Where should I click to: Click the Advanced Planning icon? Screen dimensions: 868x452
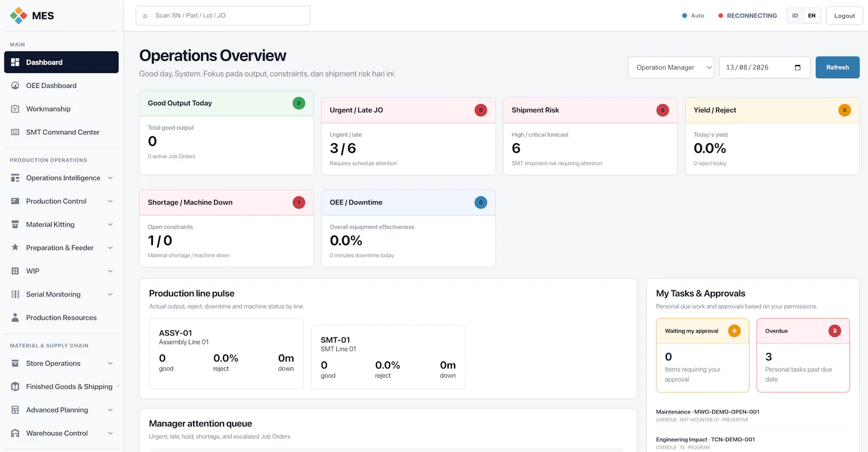15,410
